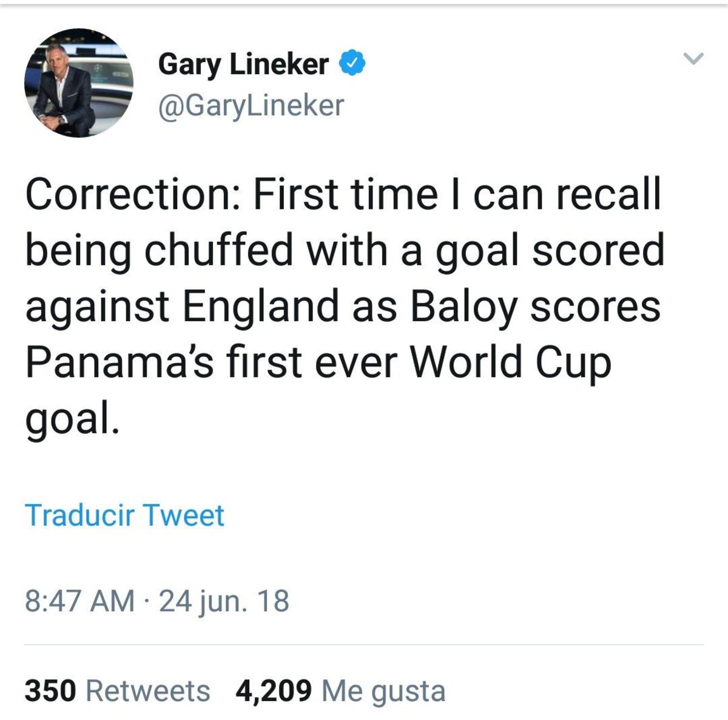Click the 24 jun. 18 date
The width and height of the screenshot is (728, 720).
coord(224,601)
